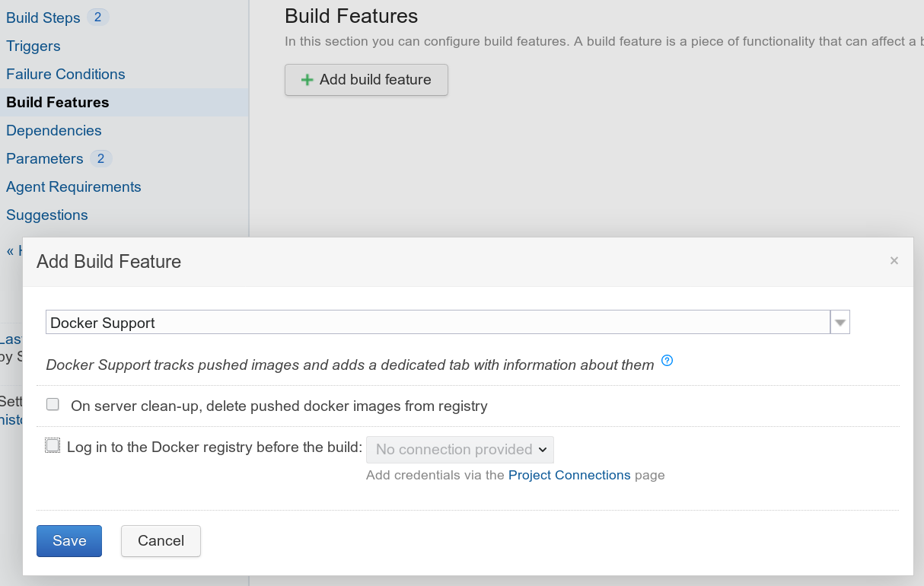The image size is (924, 586).
Task: Click the Add Build Feature dialog title
Action: point(109,262)
